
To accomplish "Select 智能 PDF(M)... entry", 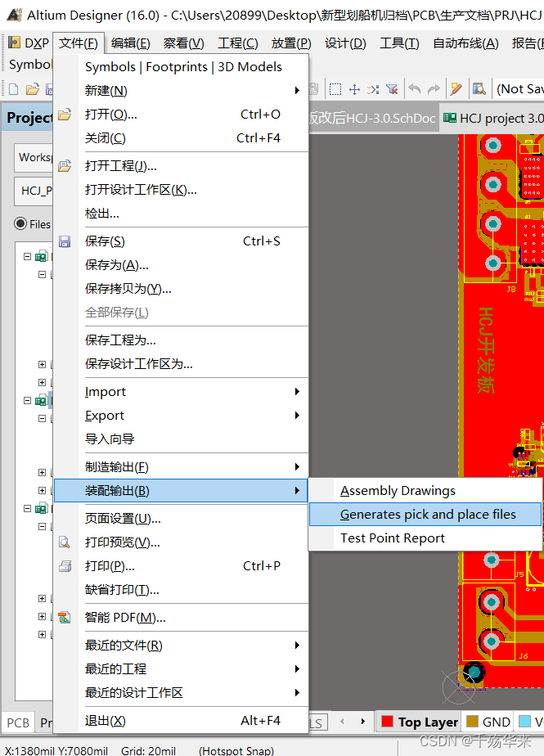I will [x=181, y=618].
